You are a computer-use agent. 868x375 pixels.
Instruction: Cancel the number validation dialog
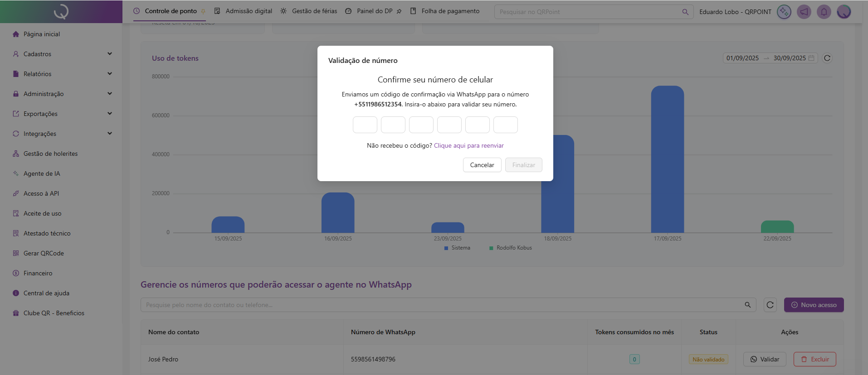[482, 165]
